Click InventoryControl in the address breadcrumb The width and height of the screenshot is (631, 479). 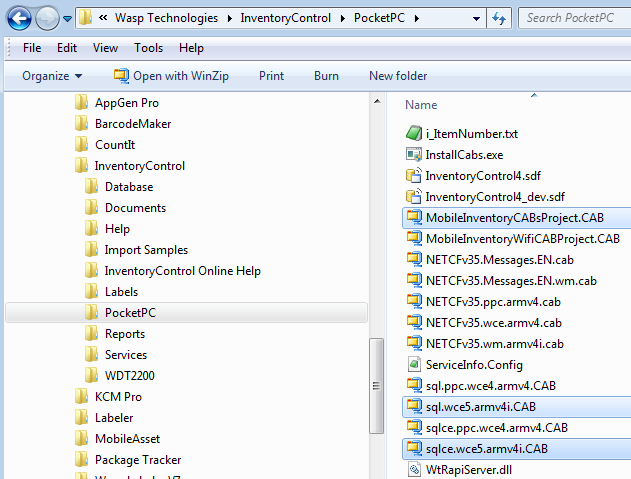[x=285, y=18]
